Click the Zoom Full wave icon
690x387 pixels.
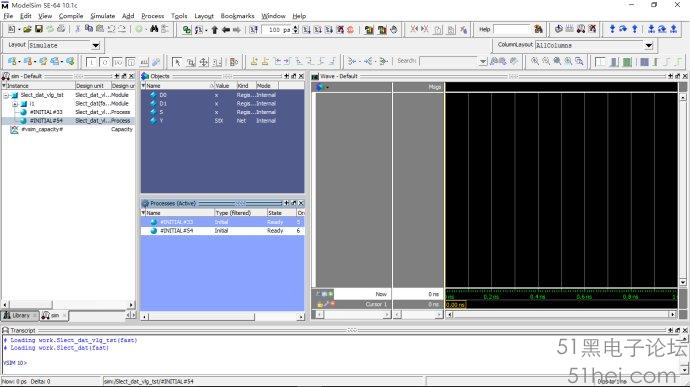pos(557,62)
